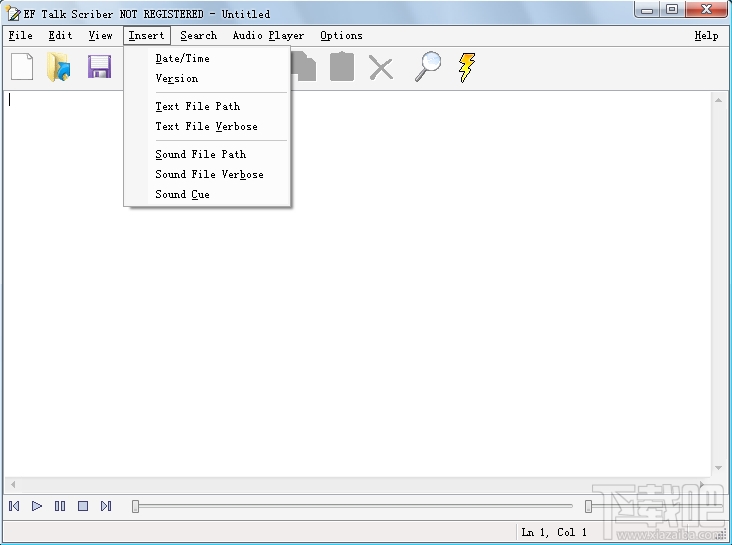
Task: Select Text File Path menu entry
Action: [207, 106]
